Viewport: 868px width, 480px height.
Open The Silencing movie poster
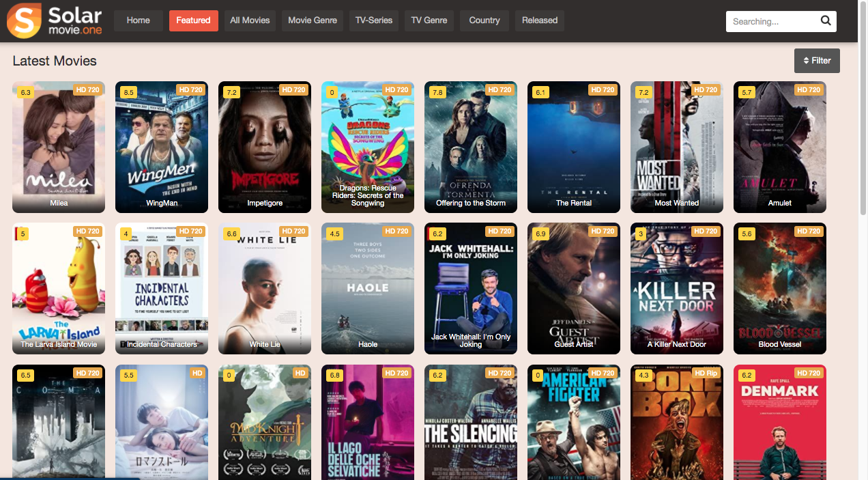click(471, 423)
